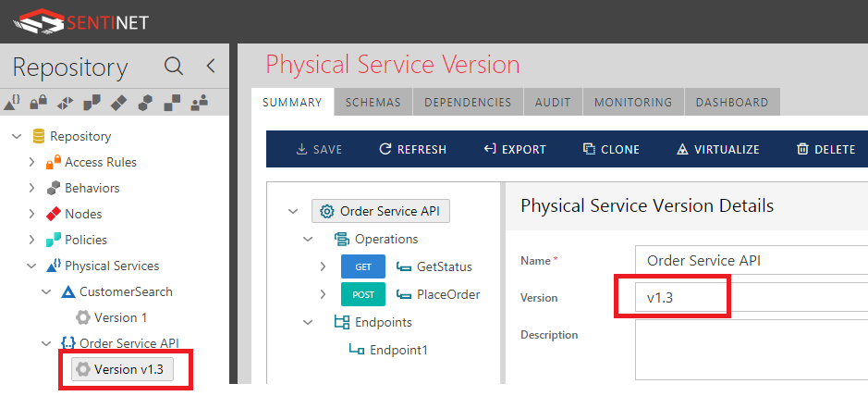868x396 pixels.
Task: Expand the GetStatus operation
Action: 323,267
